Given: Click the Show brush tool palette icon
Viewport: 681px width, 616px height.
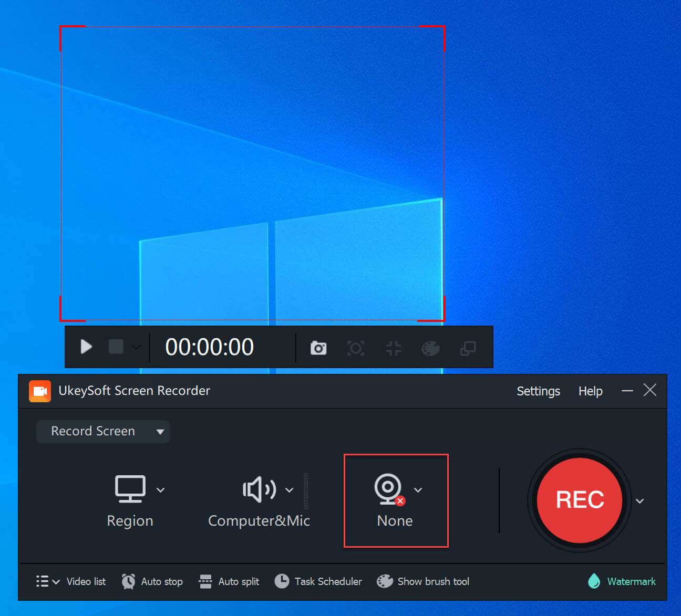Looking at the screenshot, I should pos(385,581).
